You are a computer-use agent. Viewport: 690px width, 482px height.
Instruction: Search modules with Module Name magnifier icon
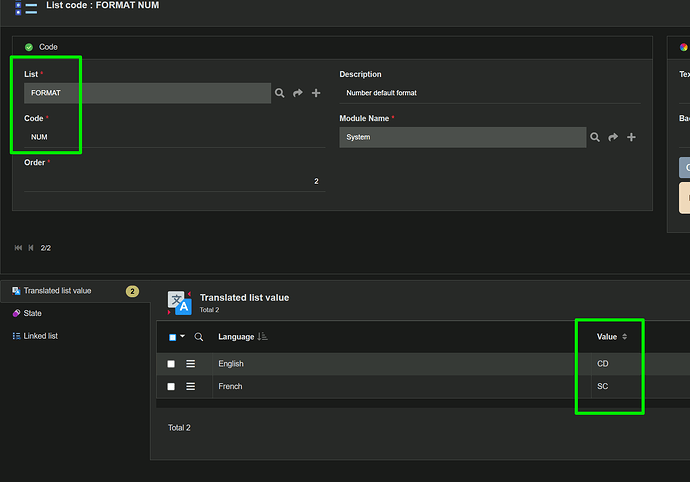[x=595, y=137]
